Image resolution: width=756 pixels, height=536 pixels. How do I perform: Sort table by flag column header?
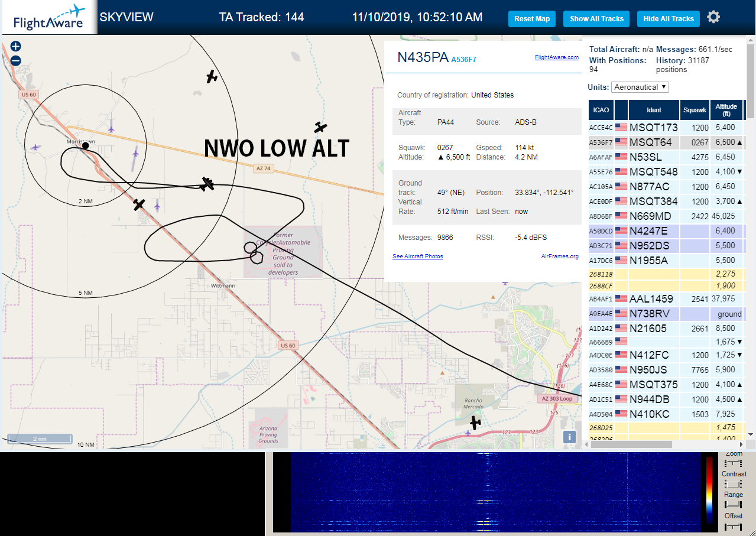click(x=621, y=110)
